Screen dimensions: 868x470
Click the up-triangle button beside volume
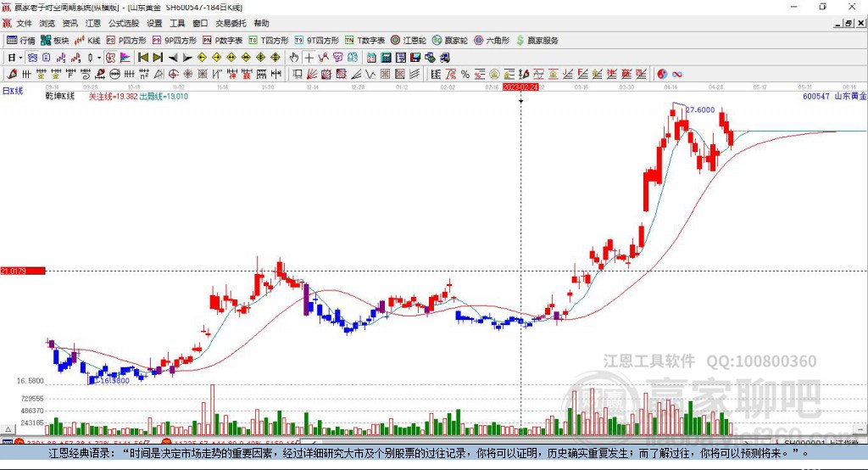(x=8, y=429)
